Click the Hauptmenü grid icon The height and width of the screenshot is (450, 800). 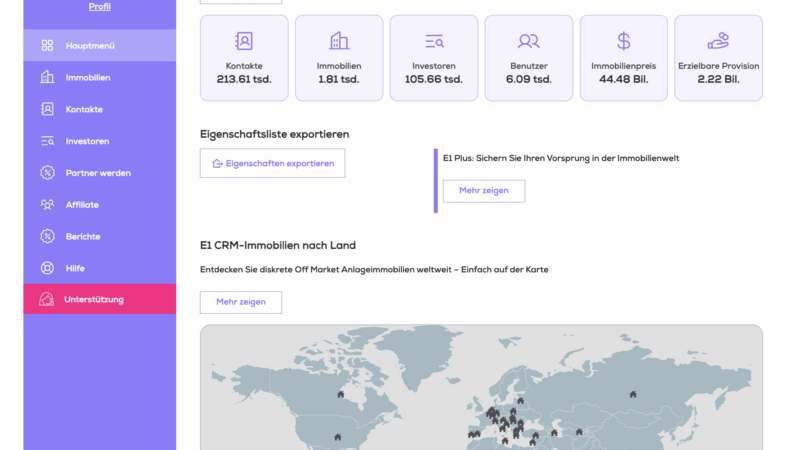coord(47,45)
